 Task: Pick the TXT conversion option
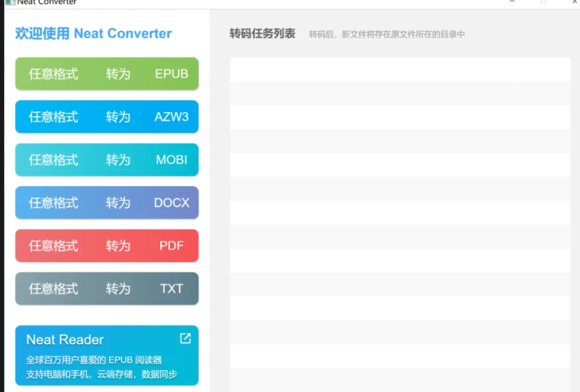[107, 289]
